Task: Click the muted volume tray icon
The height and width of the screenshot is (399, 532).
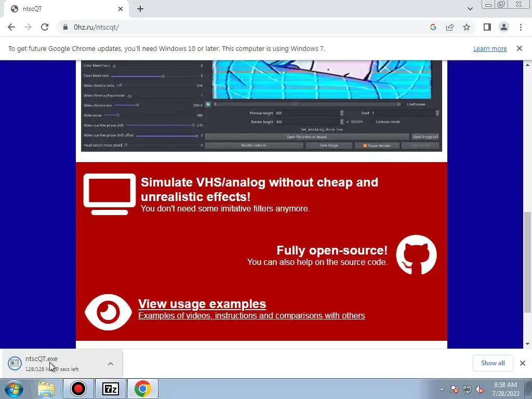Action: pyautogui.click(x=480, y=389)
